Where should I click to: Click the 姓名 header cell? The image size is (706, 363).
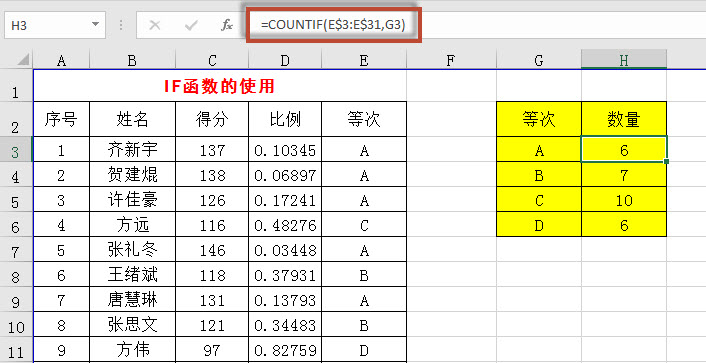[132, 119]
